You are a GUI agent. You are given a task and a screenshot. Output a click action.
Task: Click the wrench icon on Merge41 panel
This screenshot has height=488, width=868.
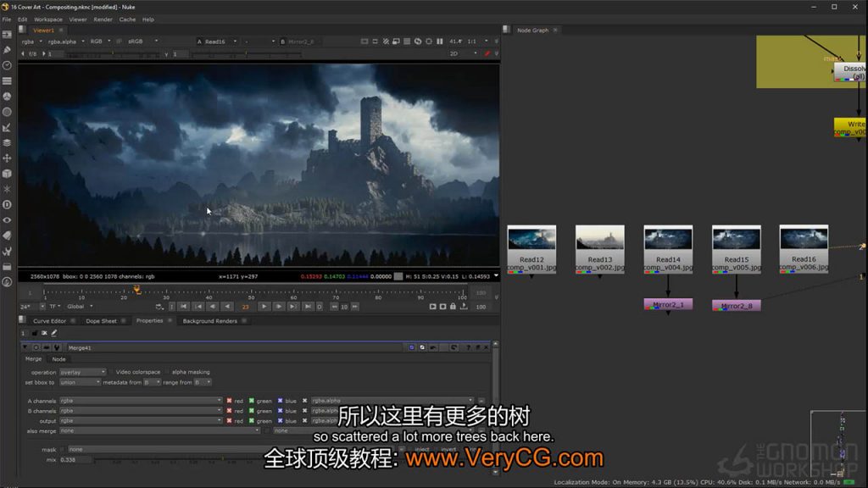[x=57, y=347]
